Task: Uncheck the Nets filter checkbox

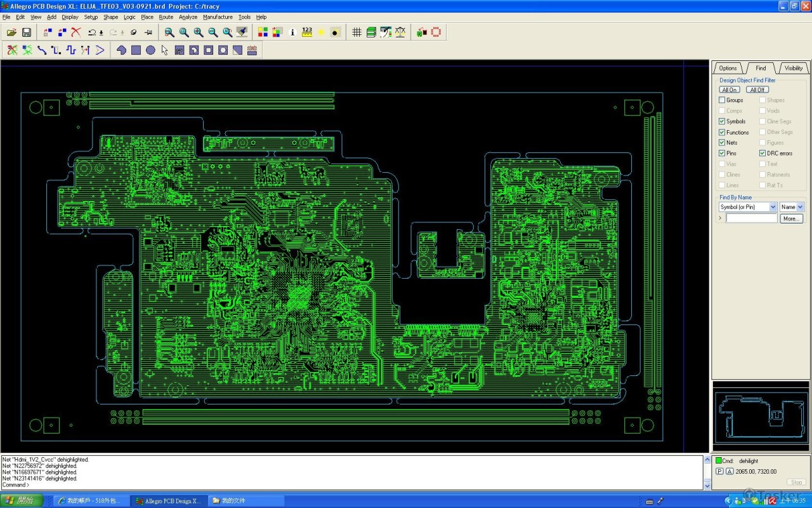Action: [722, 143]
